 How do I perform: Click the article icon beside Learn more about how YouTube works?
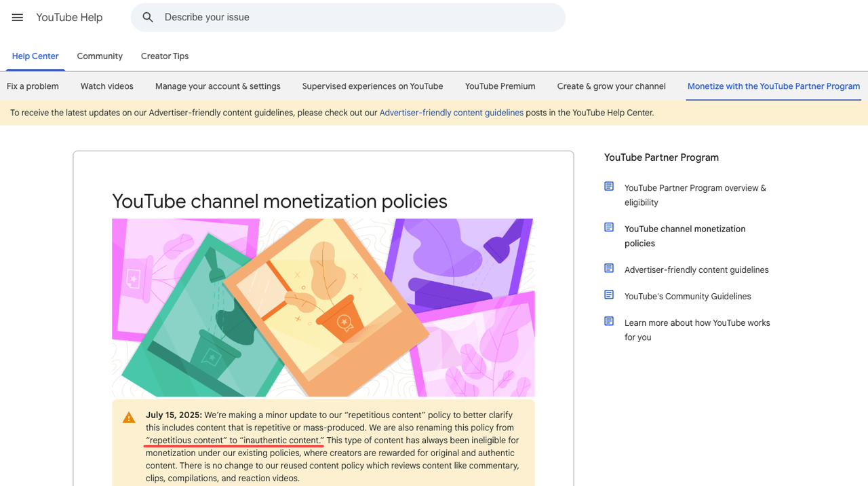[609, 321]
